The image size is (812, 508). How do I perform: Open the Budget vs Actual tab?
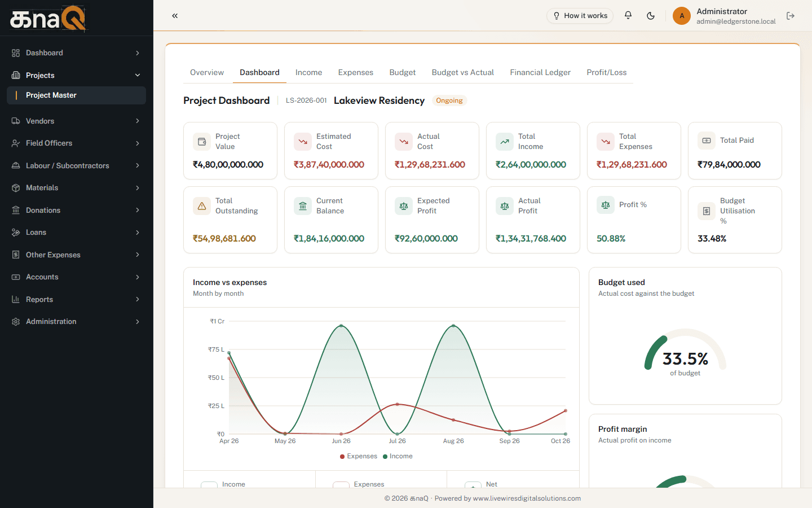463,72
